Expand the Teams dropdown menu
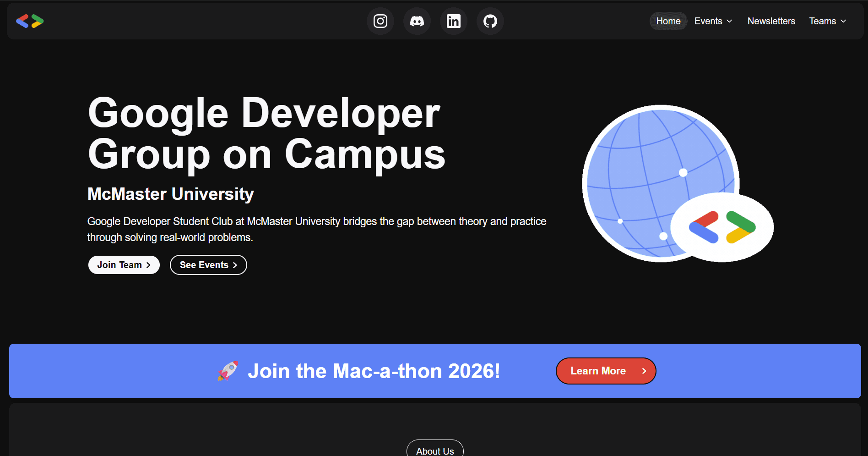The image size is (868, 456). [828, 21]
